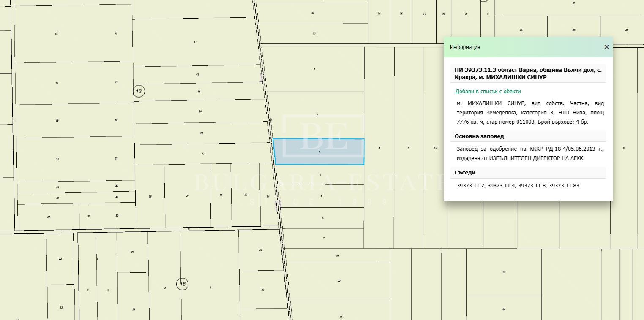This screenshot has height=320, width=644.
Task: Select parcel 25 on the map
Action: tap(246, 195)
